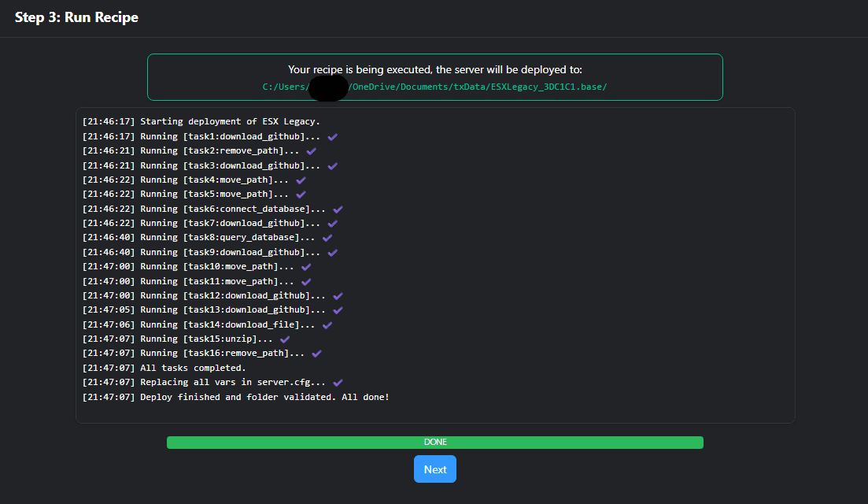Click the checkmark beside task8:query_database
Screen dimensions: 868x504
[x=327, y=238]
